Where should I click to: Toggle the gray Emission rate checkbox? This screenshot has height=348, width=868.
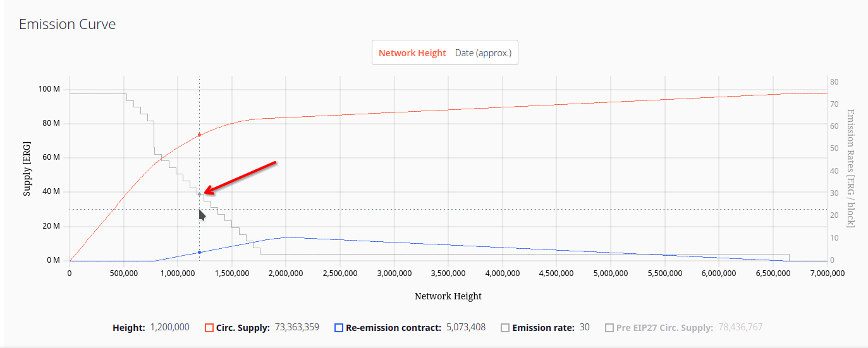coord(505,328)
